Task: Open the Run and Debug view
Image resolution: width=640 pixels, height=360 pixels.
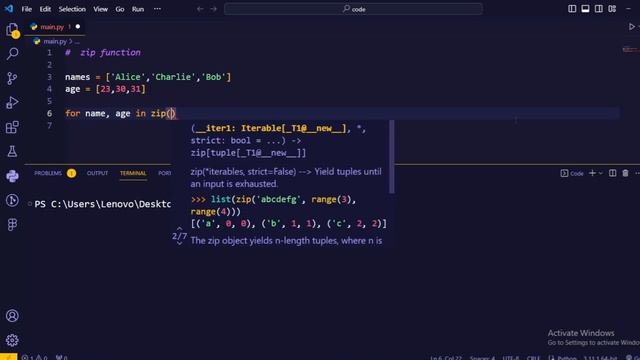Action: [12, 102]
